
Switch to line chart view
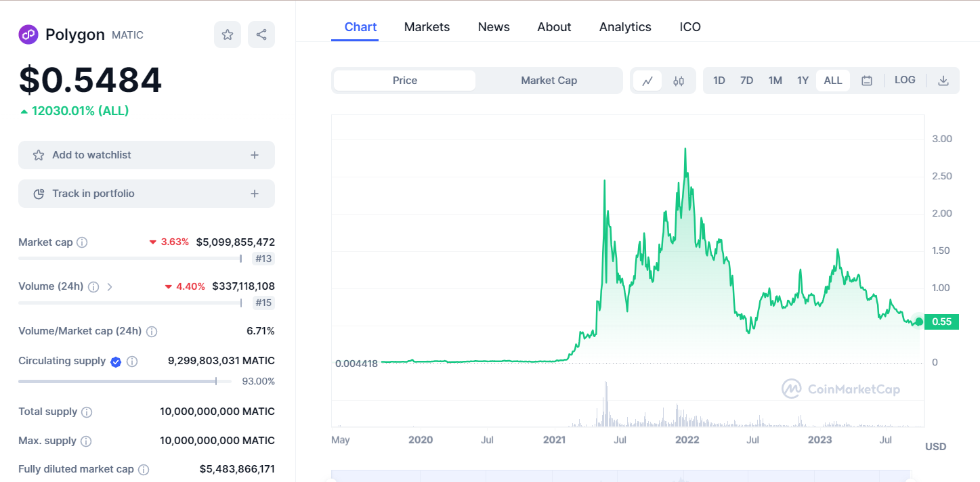coord(647,81)
